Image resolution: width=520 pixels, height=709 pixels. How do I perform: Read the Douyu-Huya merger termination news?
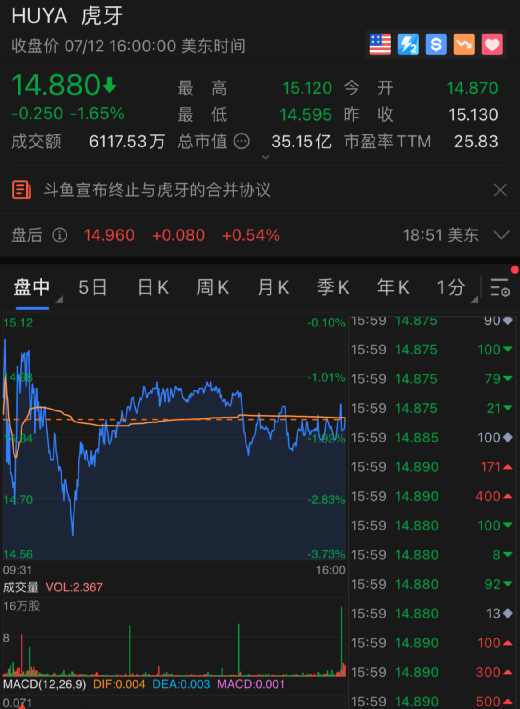coord(157,190)
